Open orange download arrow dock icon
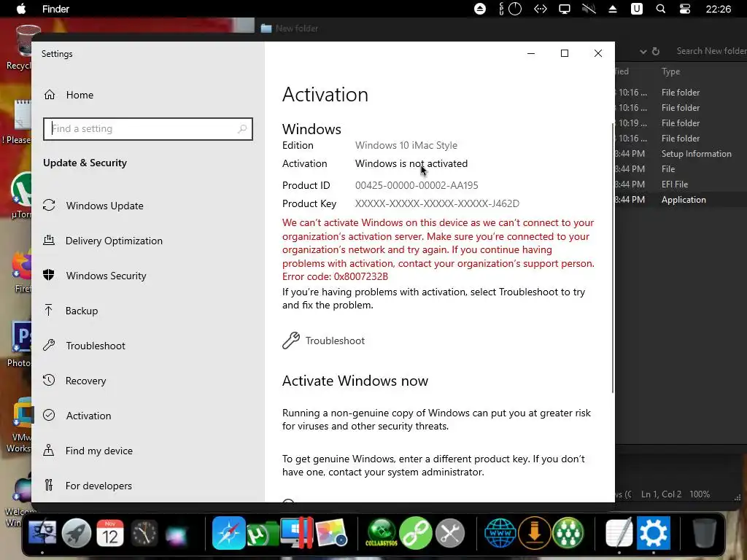The image size is (747, 560). pos(534,532)
